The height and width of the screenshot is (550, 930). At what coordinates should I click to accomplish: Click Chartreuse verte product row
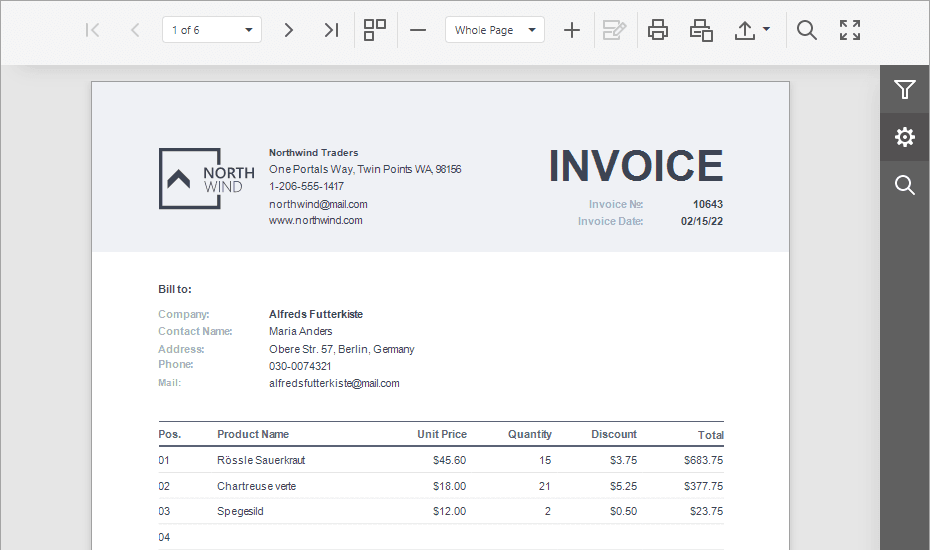(441, 486)
